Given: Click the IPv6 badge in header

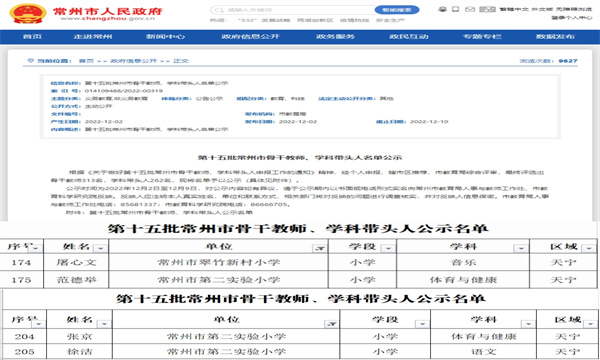Looking at the screenshot, I should click(488, 9).
